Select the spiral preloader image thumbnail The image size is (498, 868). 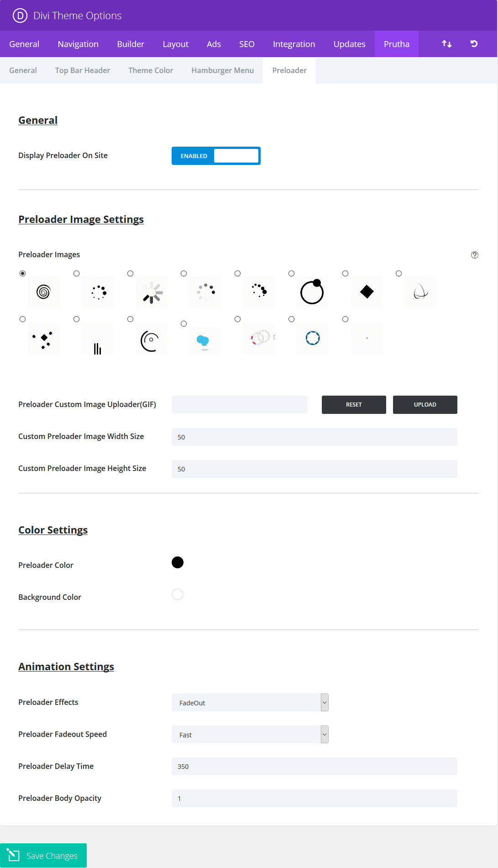coord(43,292)
